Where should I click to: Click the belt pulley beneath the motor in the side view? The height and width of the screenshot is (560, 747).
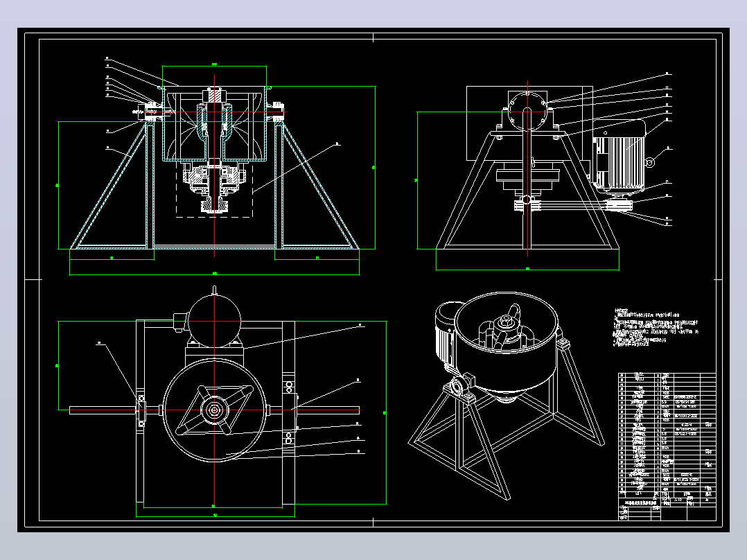point(619,205)
